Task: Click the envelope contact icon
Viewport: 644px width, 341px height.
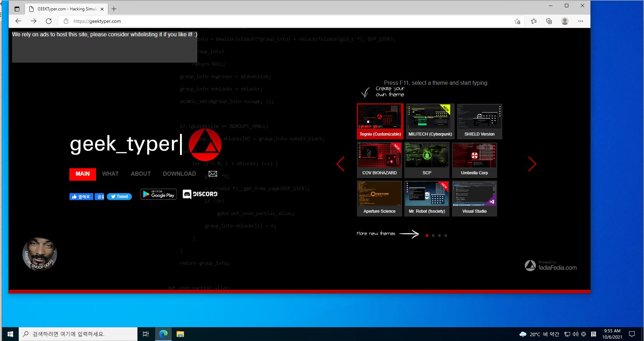Action: coord(213,174)
